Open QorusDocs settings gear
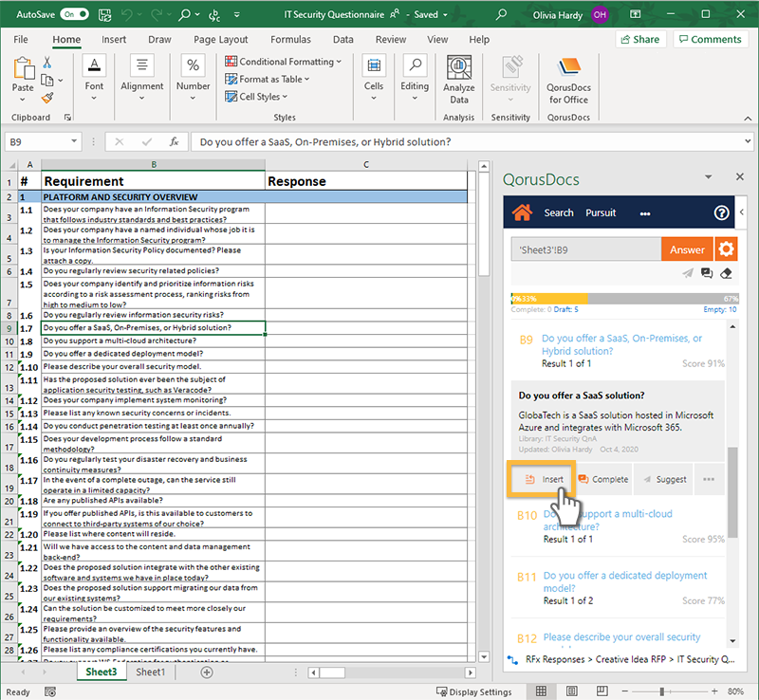759x700 pixels. (x=726, y=249)
